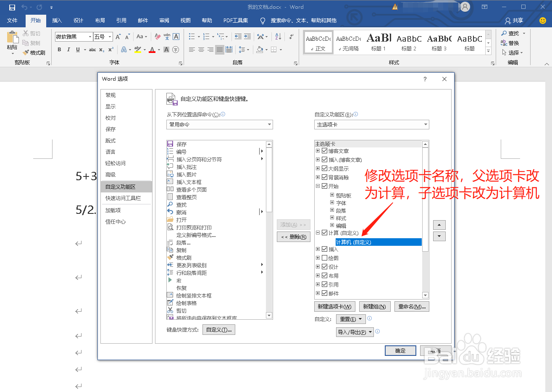
Task: Click the move down arrow button
Action: tap(439, 236)
